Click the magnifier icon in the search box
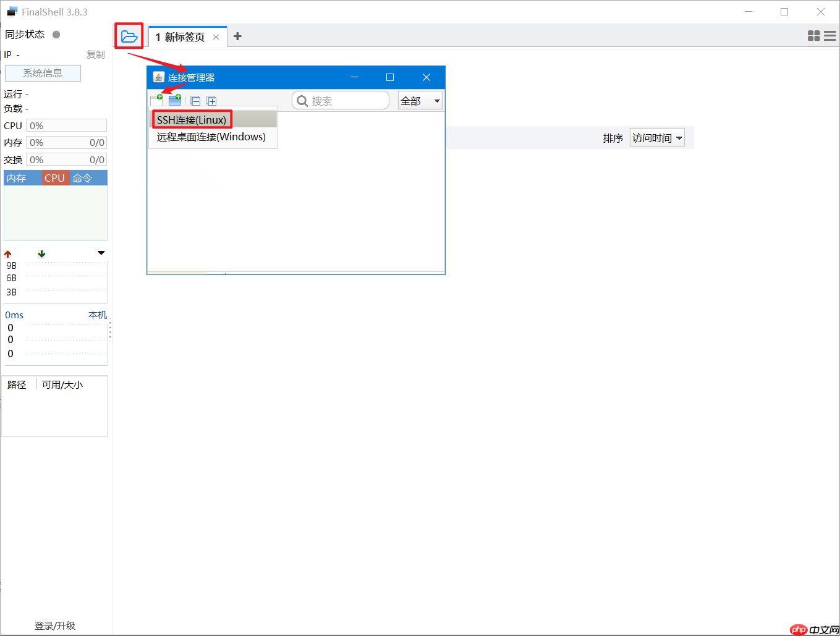The image size is (840, 636). (x=302, y=100)
